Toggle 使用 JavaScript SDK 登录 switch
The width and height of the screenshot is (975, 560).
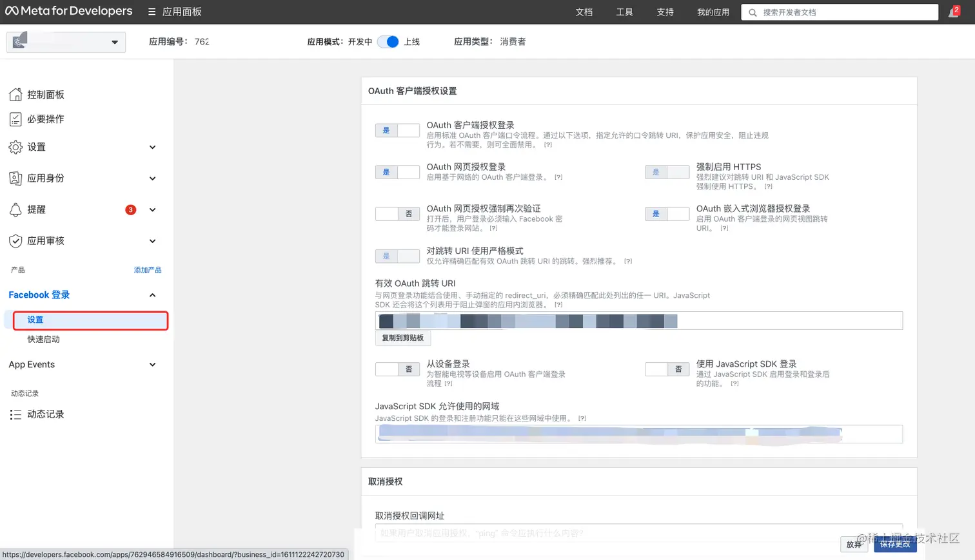pos(667,369)
